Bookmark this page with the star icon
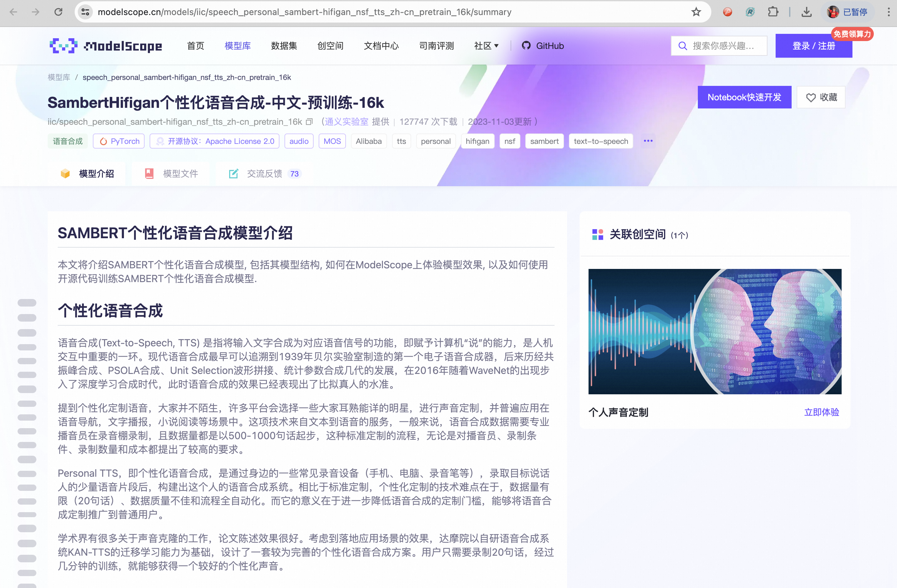 click(696, 12)
